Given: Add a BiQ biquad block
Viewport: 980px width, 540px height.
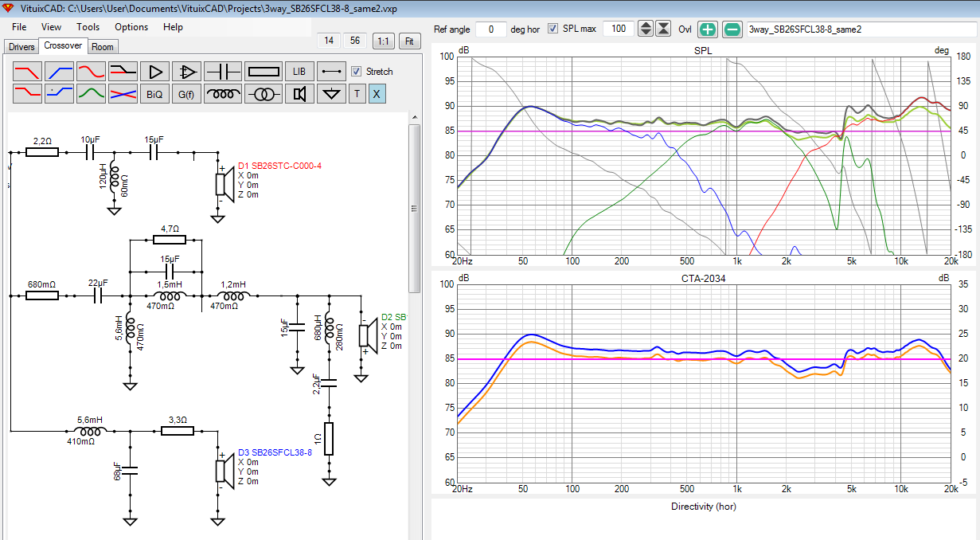Looking at the screenshot, I should click(x=155, y=93).
